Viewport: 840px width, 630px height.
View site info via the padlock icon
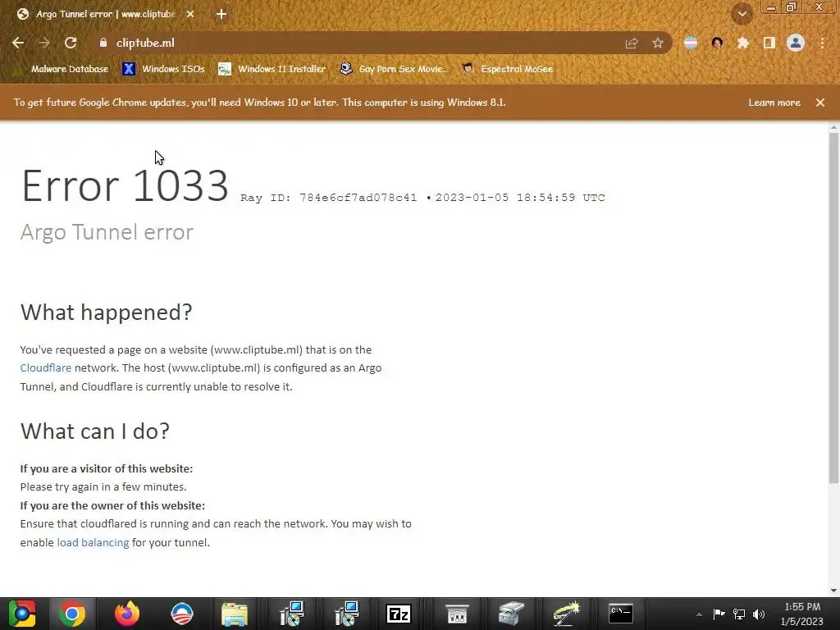click(103, 43)
